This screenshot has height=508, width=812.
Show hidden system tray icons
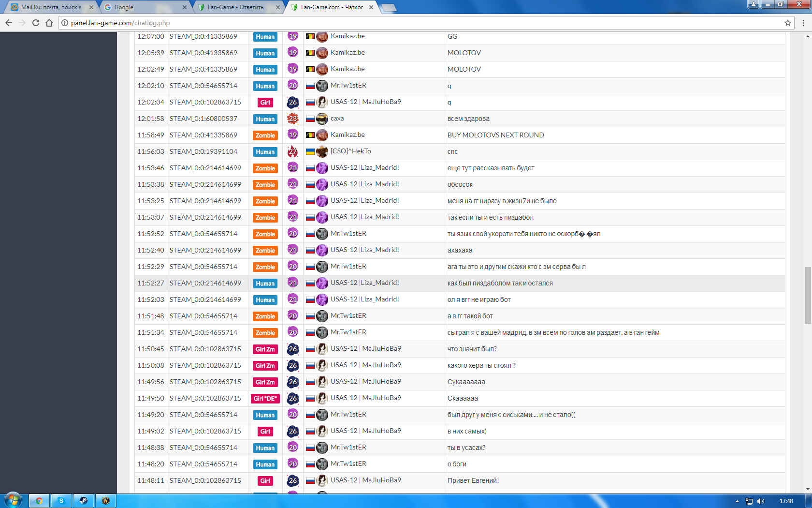737,501
